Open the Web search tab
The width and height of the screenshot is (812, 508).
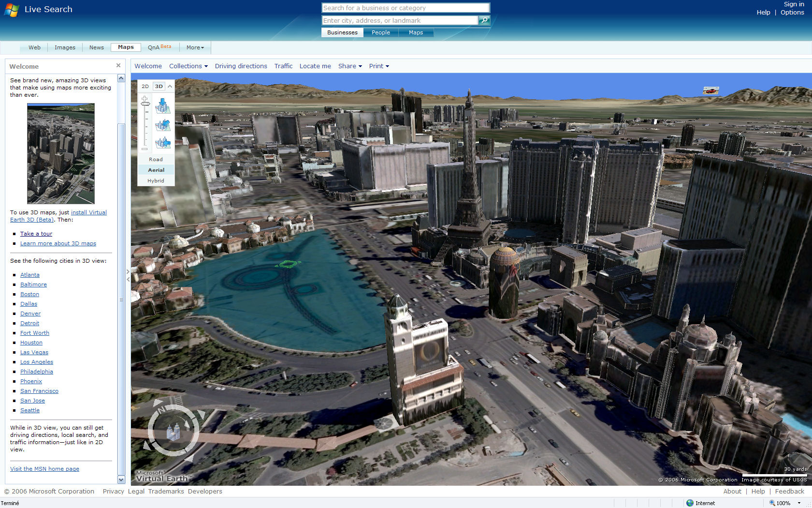pos(34,47)
